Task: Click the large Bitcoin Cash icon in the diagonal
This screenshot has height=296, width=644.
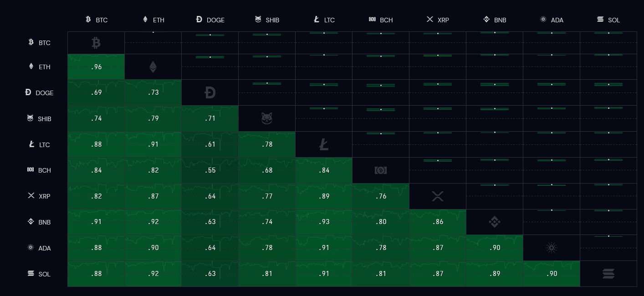Action: tap(381, 170)
